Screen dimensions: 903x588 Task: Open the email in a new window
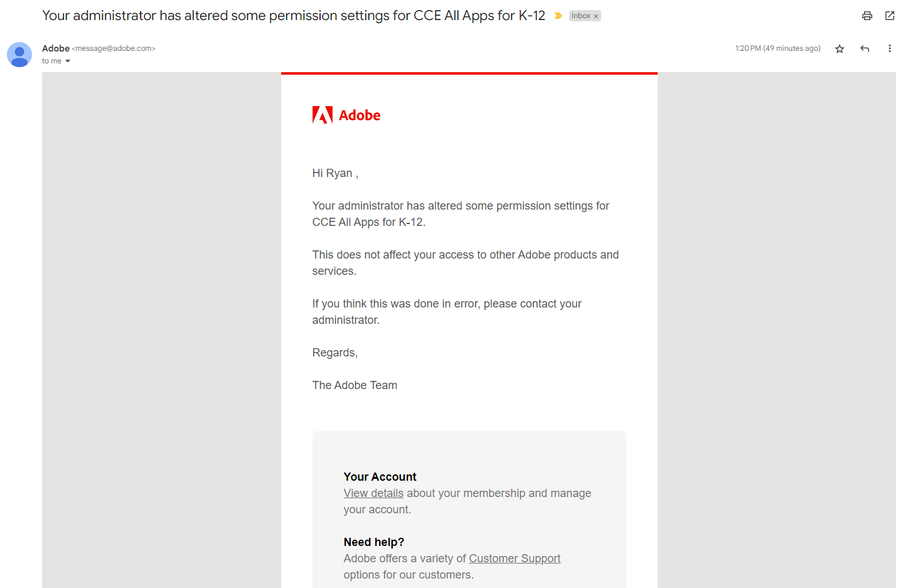pos(890,16)
